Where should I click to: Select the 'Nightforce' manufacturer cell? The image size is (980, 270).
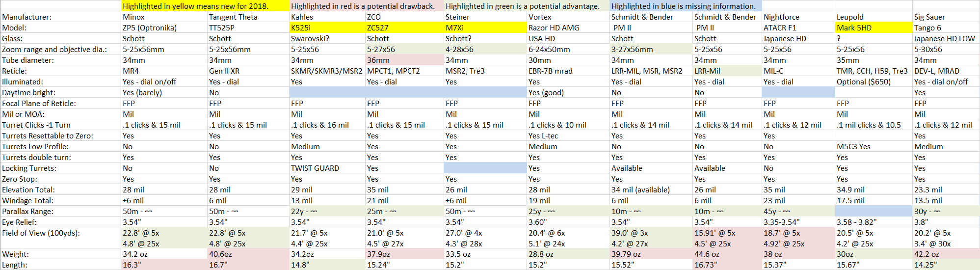(798, 17)
